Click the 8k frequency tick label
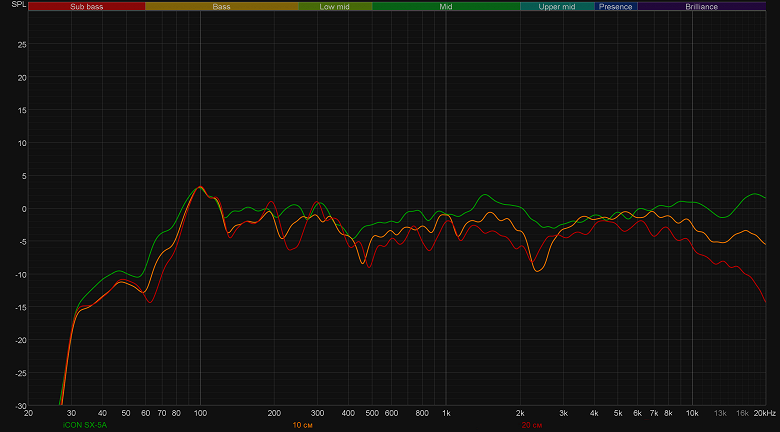780x432 pixels. pyautogui.click(x=668, y=413)
